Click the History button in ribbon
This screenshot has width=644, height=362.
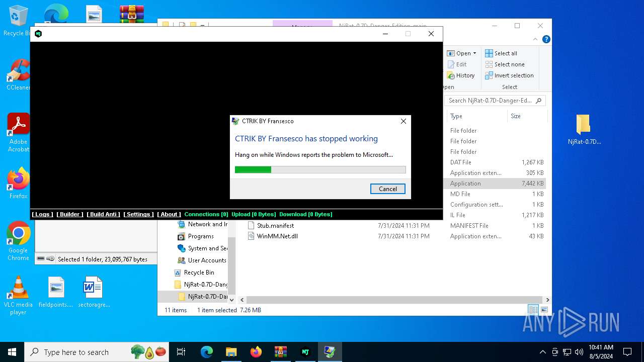(x=461, y=75)
